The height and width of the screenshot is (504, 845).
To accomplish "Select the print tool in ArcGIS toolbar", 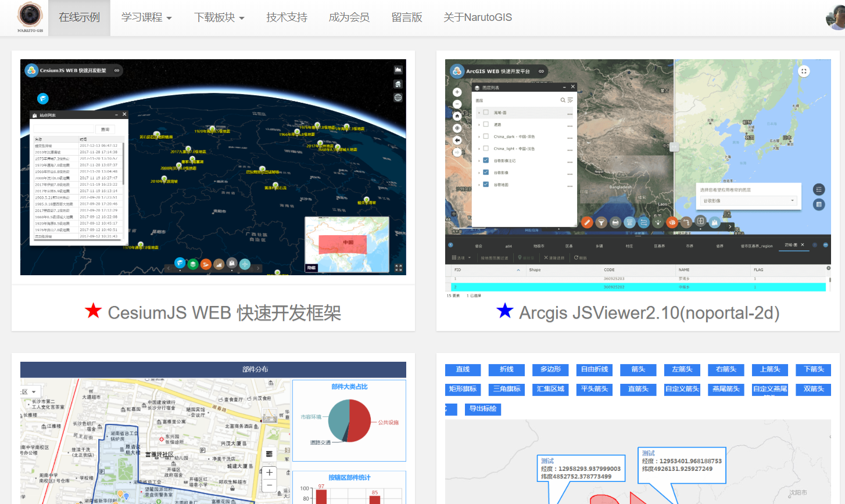I will (x=615, y=222).
